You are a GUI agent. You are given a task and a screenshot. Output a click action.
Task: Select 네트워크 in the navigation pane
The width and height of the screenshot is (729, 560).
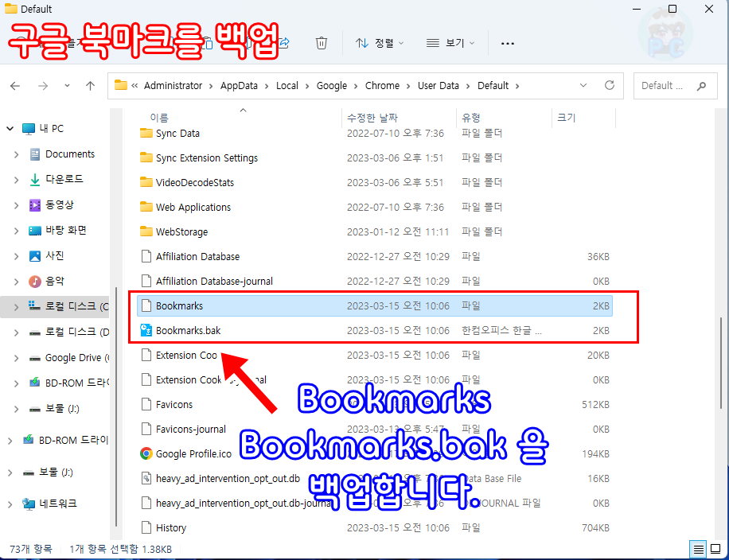(x=57, y=504)
